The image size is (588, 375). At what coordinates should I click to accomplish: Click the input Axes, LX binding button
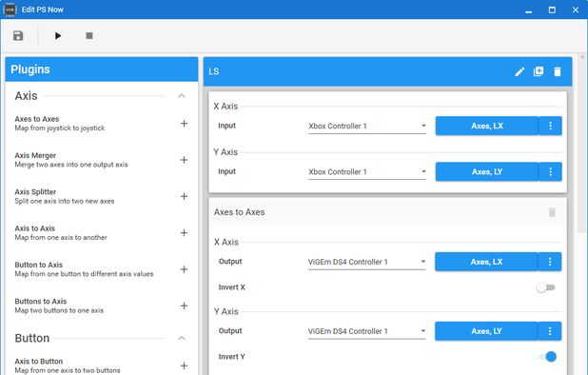[x=487, y=126]
